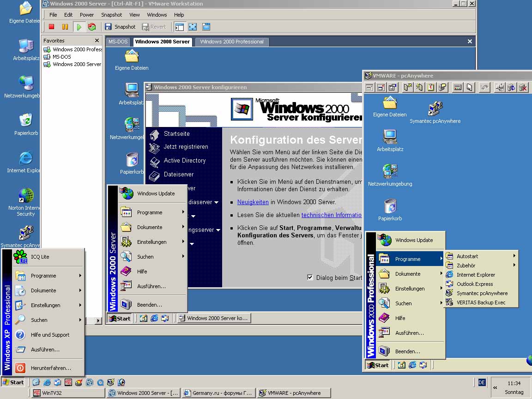Expand Suchen submenu in Windows 2000 Server menu
The width and height of the screenshot is (532, 399).
tap(153, 257)
